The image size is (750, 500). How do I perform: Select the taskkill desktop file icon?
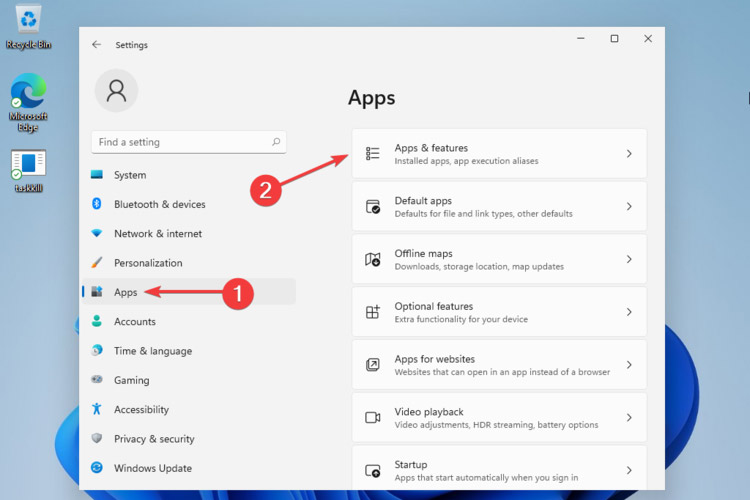click(x=28, y=171)
